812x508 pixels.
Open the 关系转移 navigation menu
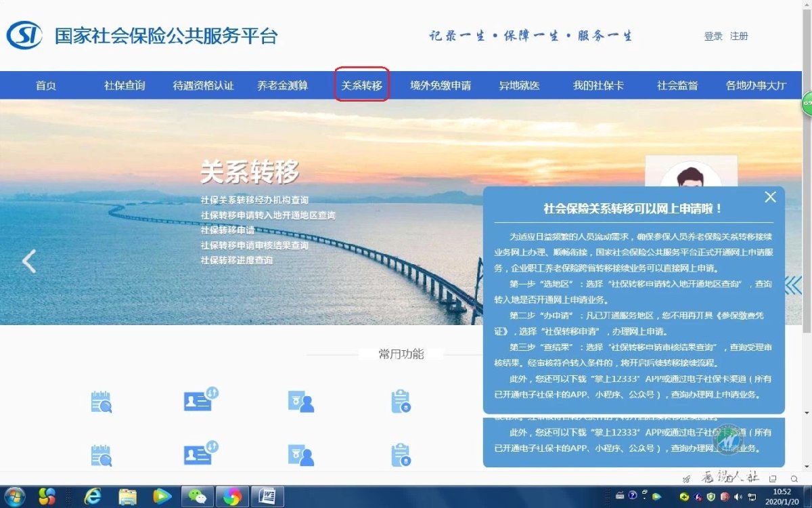(361, 85)
